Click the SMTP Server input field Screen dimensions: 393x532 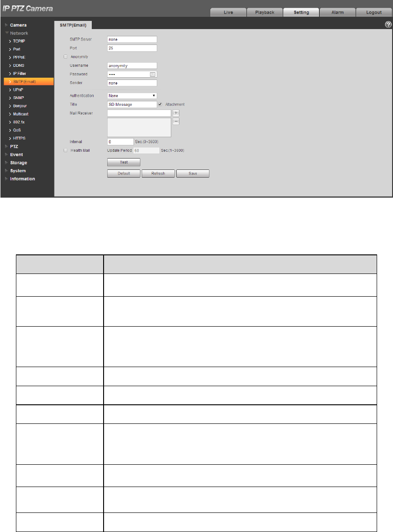[x=132, y=40]
